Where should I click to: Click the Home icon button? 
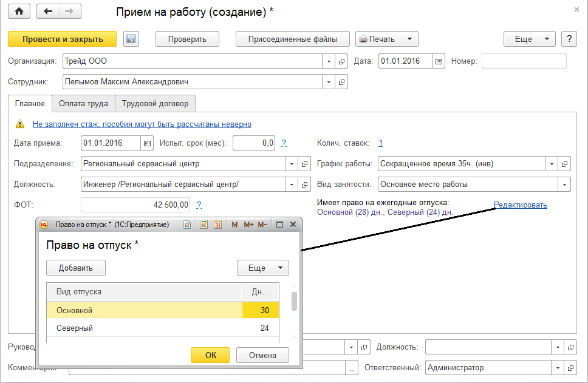pyautogui.click(x=19, y=12)
